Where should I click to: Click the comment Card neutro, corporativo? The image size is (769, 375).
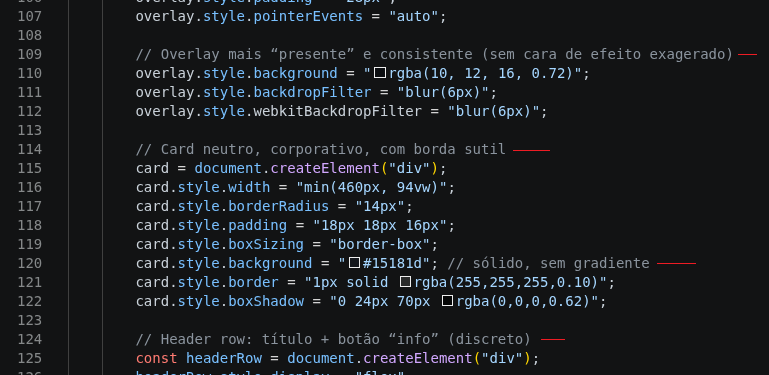(321, 150)
